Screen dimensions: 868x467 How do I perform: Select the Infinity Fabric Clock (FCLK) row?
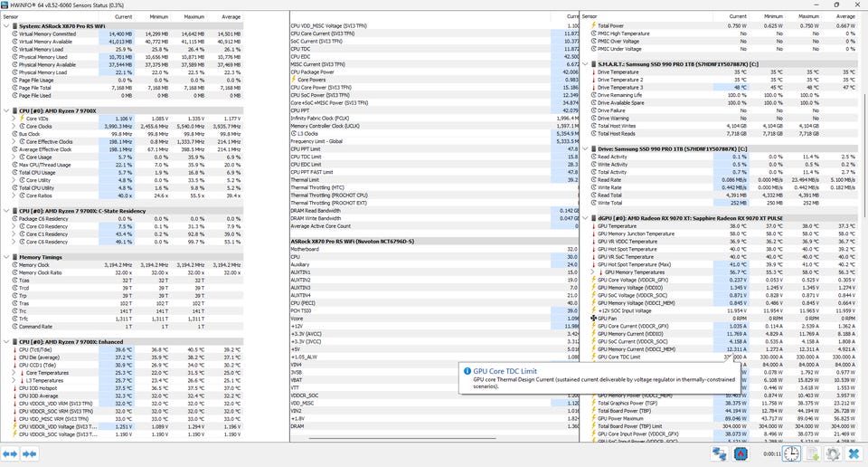point(435,118)
